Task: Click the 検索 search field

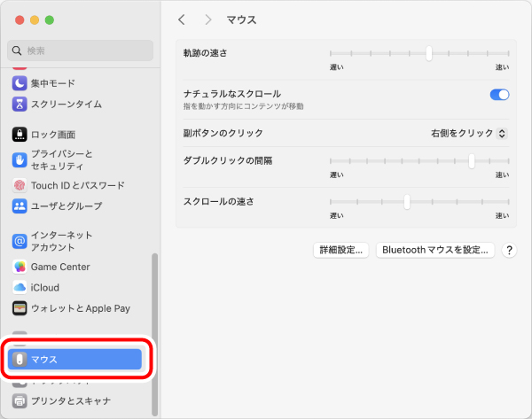Action: click(x=82, y=50)
